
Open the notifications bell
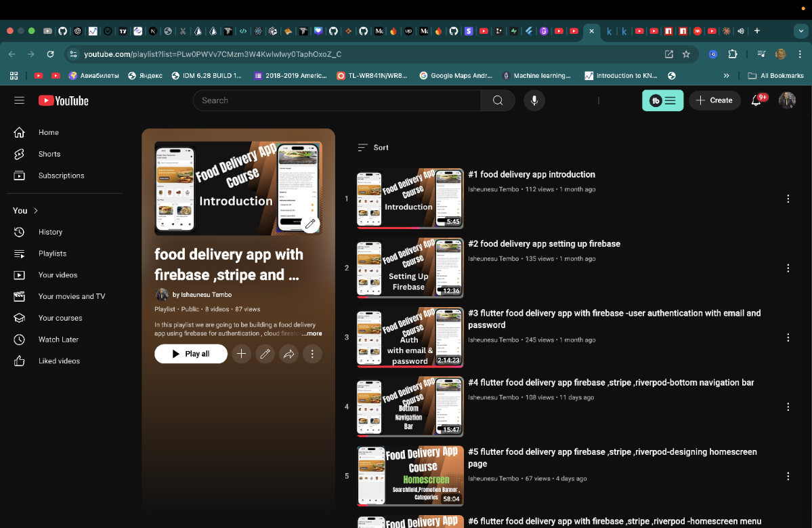[x=756, y=100]
